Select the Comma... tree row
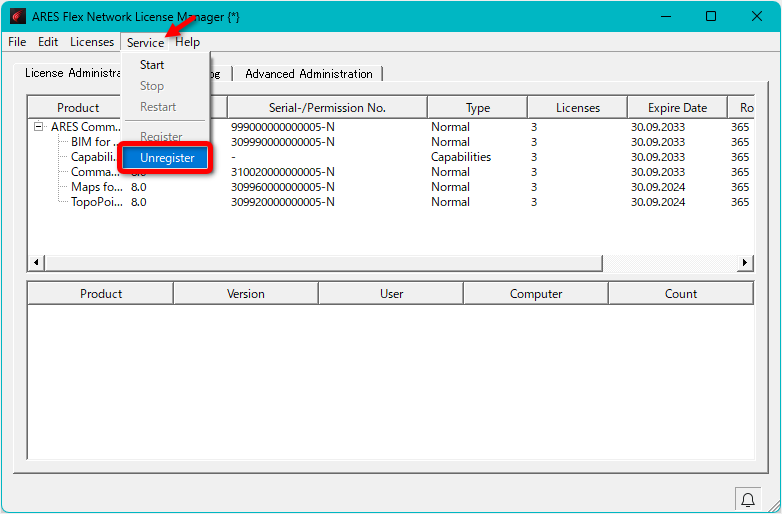 point(95,172)
